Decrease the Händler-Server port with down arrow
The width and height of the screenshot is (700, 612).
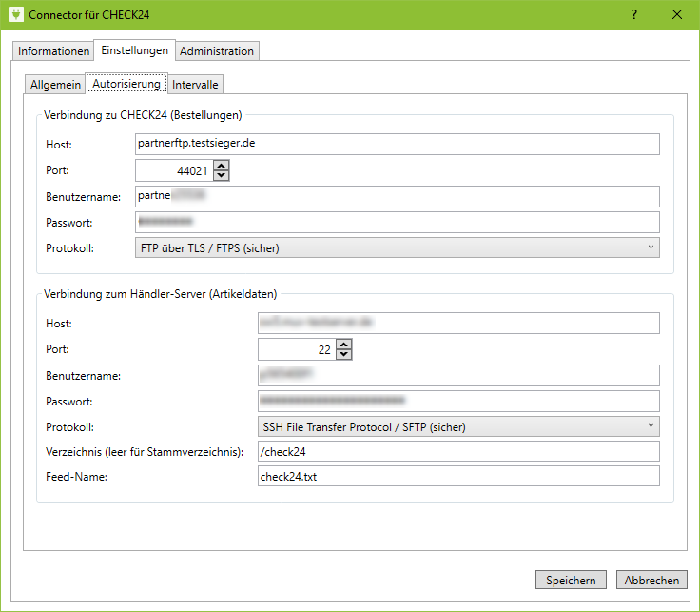click(344, 355)
